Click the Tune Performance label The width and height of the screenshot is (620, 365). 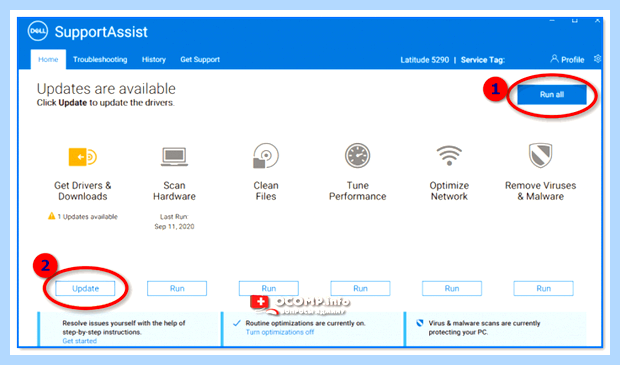pos(357,191)
